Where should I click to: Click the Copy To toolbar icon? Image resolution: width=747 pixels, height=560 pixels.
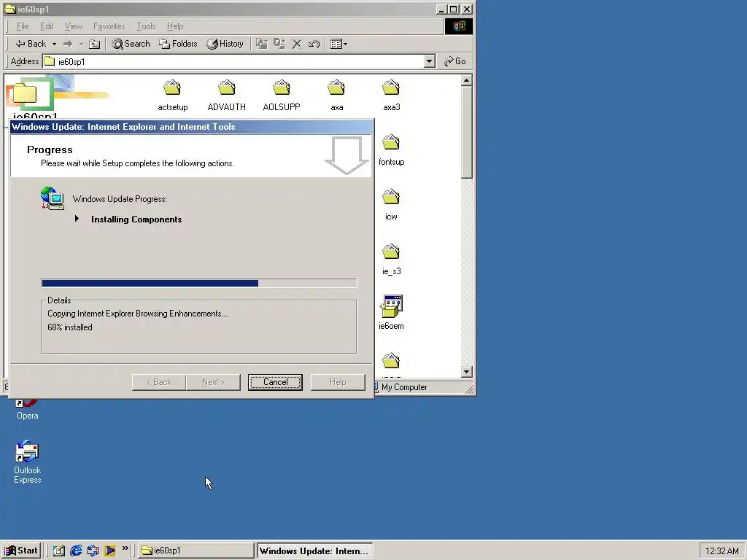[x=279, y=44]
